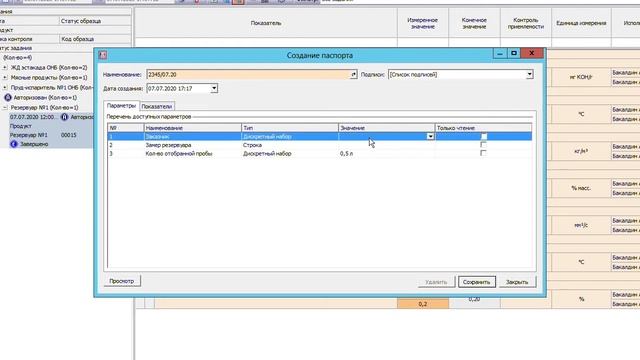Minimize the Создание паспорта dialog
The image size is (640, 360).
click(500, 53)
